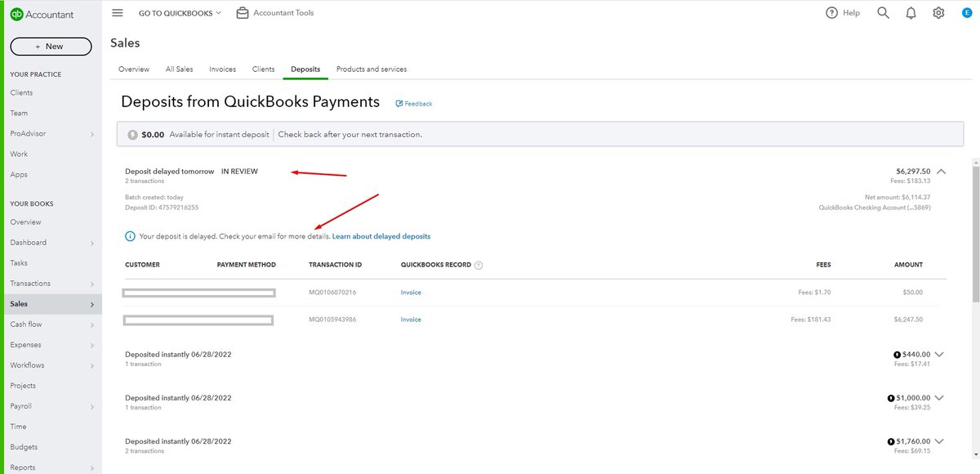
Task: Open Workflows in the sidebar
Action: click(27, 365)
